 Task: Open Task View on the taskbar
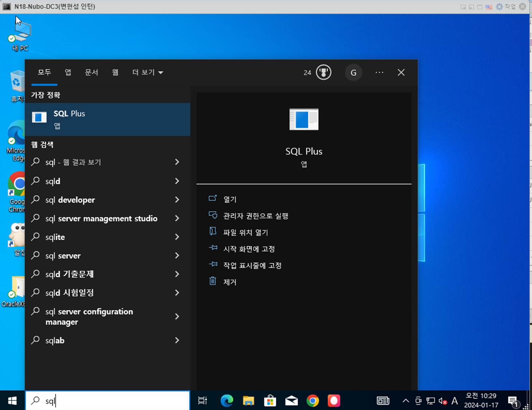(202, 401)
